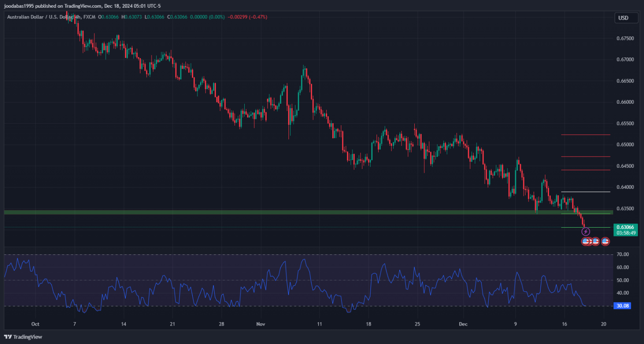
Task: Click the 0.65000 price scale label
Action: (x=625, y=145)
